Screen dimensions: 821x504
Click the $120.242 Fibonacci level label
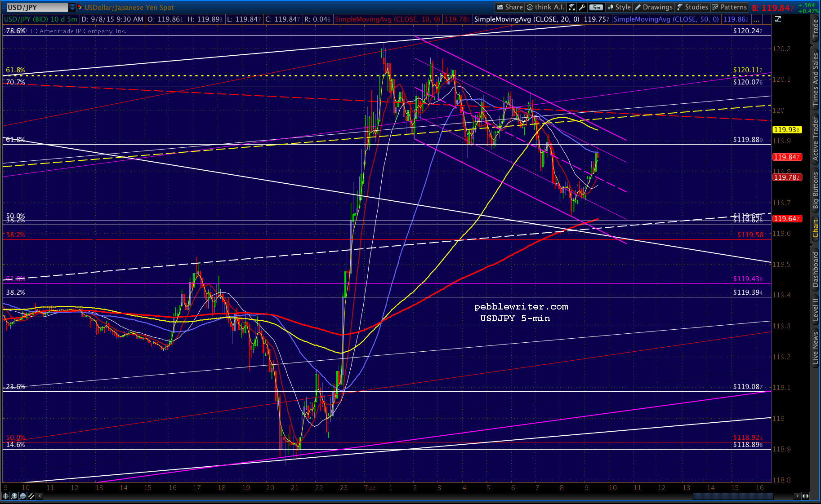748,31
